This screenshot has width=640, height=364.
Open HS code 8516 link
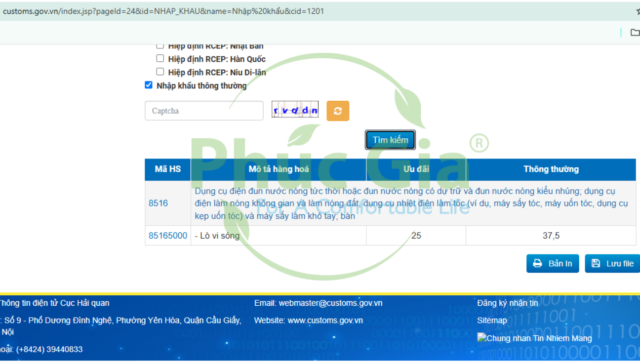158,203
